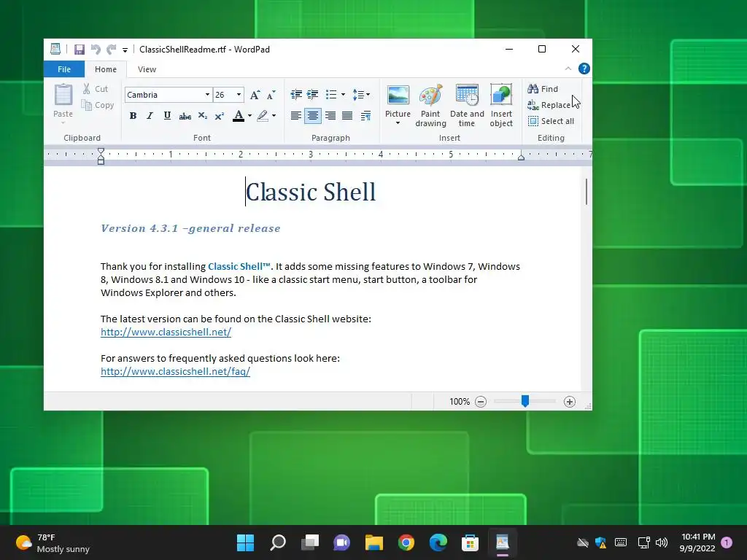
Task: Click Cut in Clipboard group
Action: click(x=96, y=88)
